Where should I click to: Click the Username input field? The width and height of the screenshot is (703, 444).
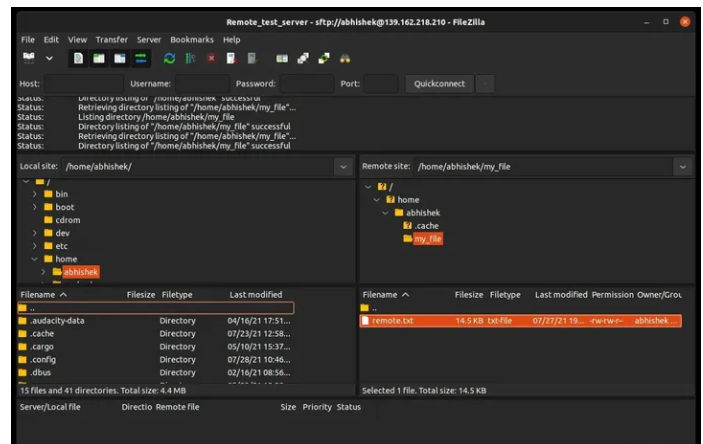tap(203, 83)
